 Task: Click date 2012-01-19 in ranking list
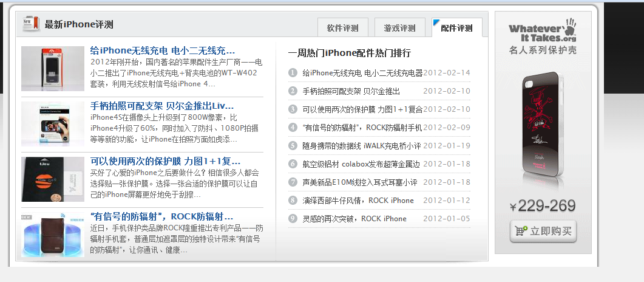pyautogui.click(x=447, y=145)
